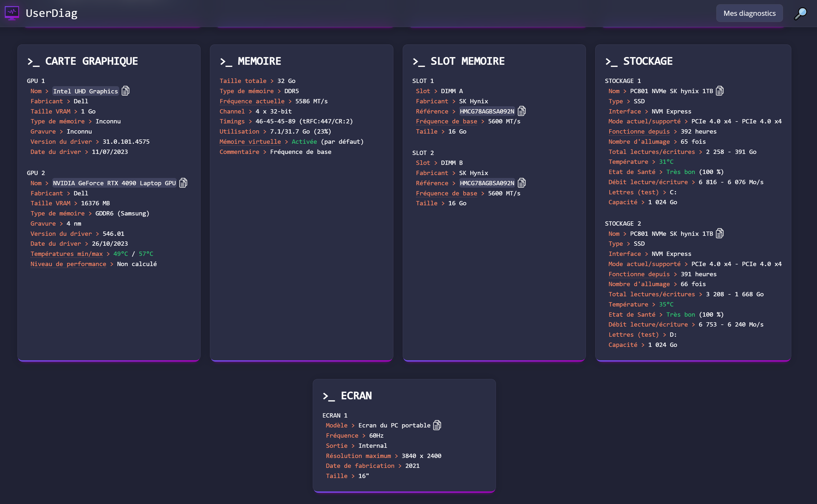Click the Températures min/max link

click(66, 254)
